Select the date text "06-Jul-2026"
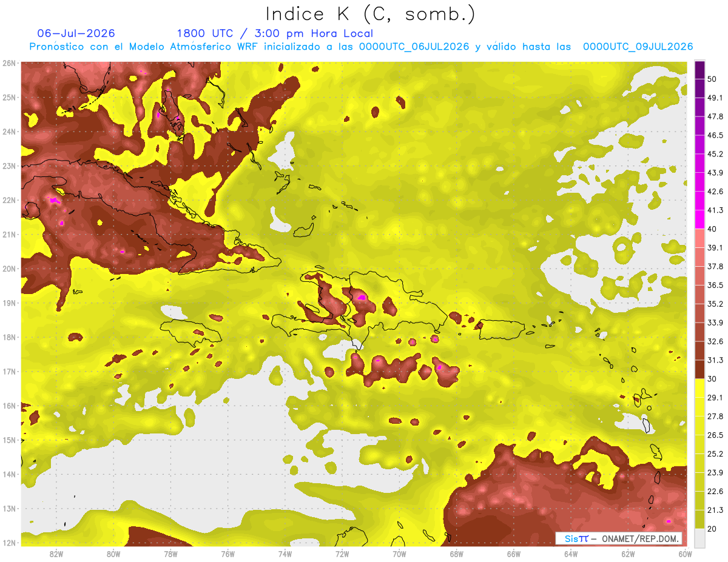This screenshot has height=562, width=728. coord(76,33)
